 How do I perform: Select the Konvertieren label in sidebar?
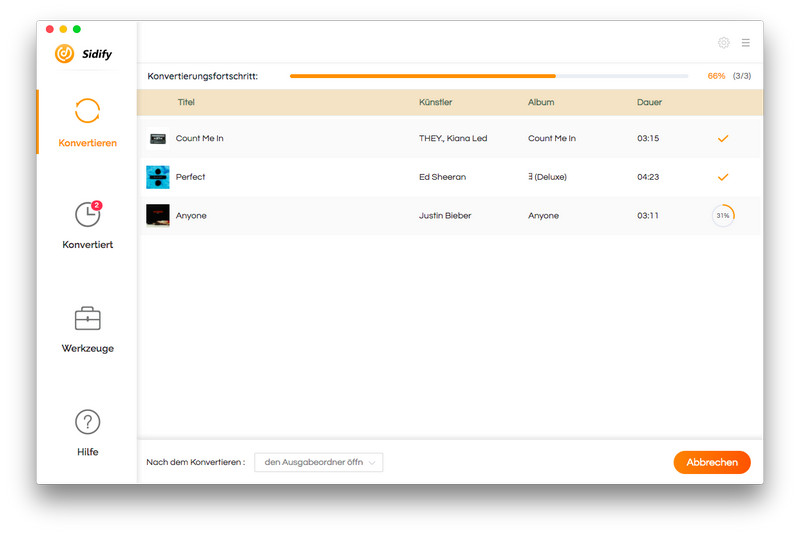point(87,143)
